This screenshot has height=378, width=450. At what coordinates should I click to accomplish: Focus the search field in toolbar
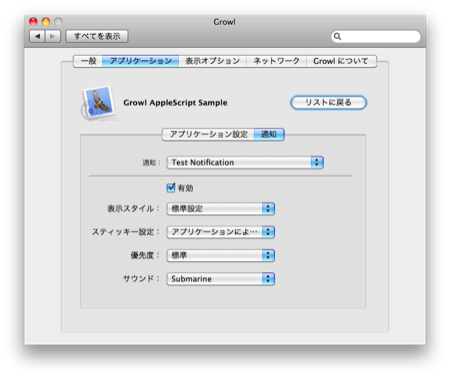click(x=376, y=36)
